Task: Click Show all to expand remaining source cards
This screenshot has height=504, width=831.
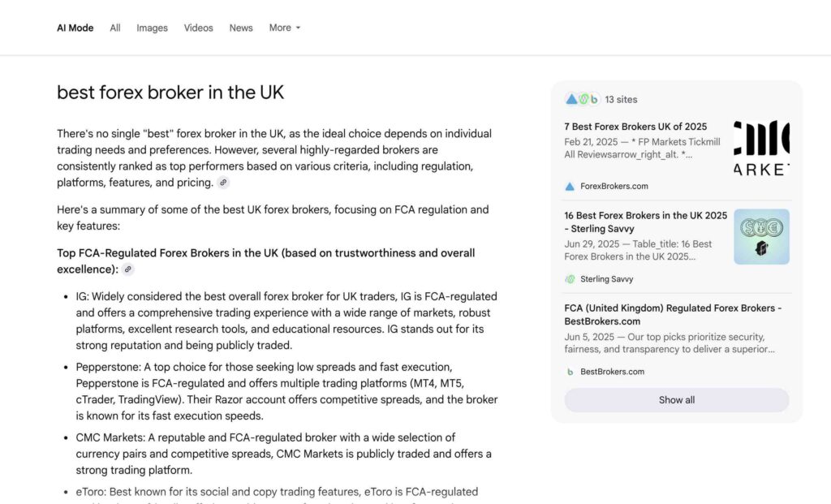Action: [x=676, y=399]
